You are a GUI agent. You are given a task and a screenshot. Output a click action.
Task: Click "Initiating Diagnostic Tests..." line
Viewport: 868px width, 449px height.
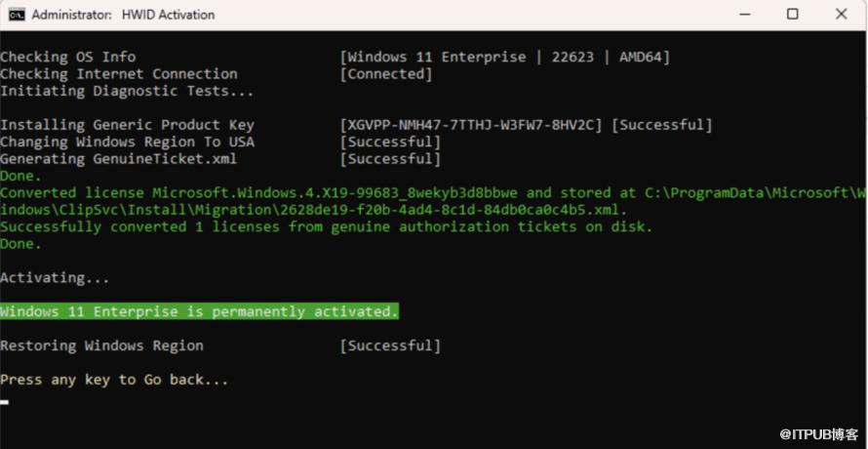(127, 91)
